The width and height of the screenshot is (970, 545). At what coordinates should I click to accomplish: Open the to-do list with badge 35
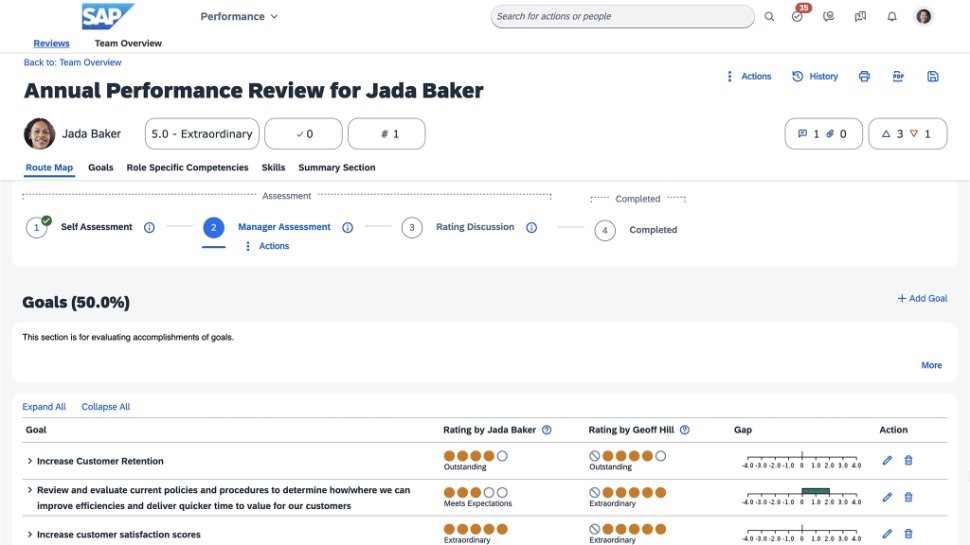(797, 17)
